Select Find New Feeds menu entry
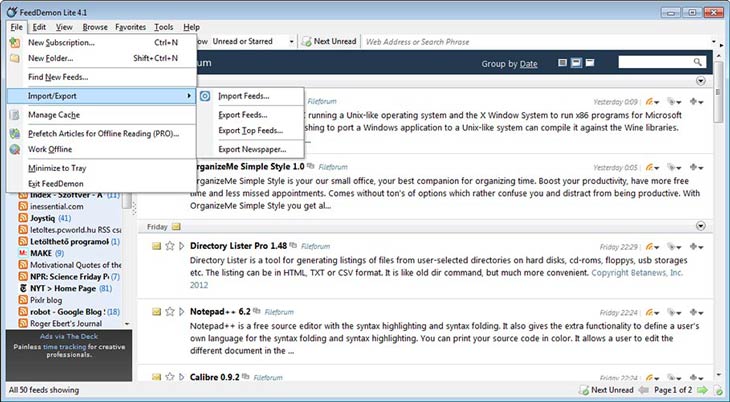Image resolution: width=730 pixels, height=402 pixels. (x=101, y=77)
